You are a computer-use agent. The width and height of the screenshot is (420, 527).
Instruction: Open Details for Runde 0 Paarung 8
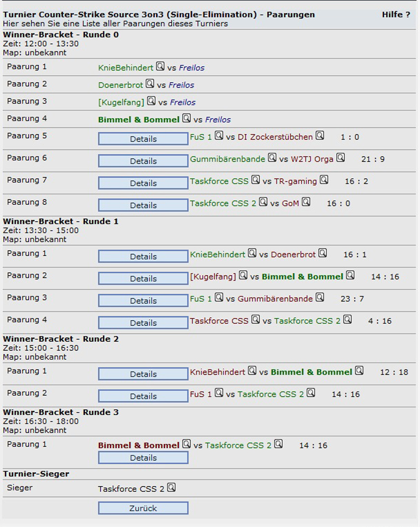(143, 205)
